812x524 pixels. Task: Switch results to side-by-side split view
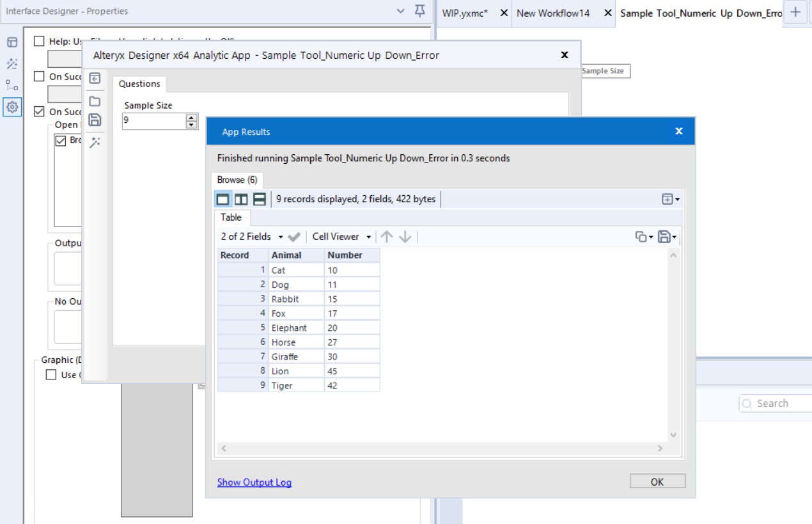[x=241, y=199]
